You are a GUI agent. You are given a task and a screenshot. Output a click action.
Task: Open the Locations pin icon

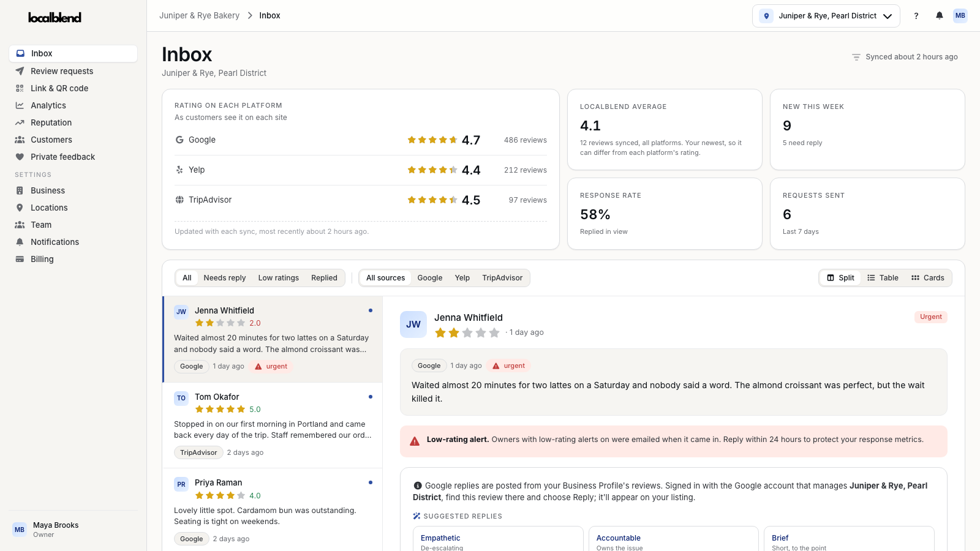(x=20, y=208)
